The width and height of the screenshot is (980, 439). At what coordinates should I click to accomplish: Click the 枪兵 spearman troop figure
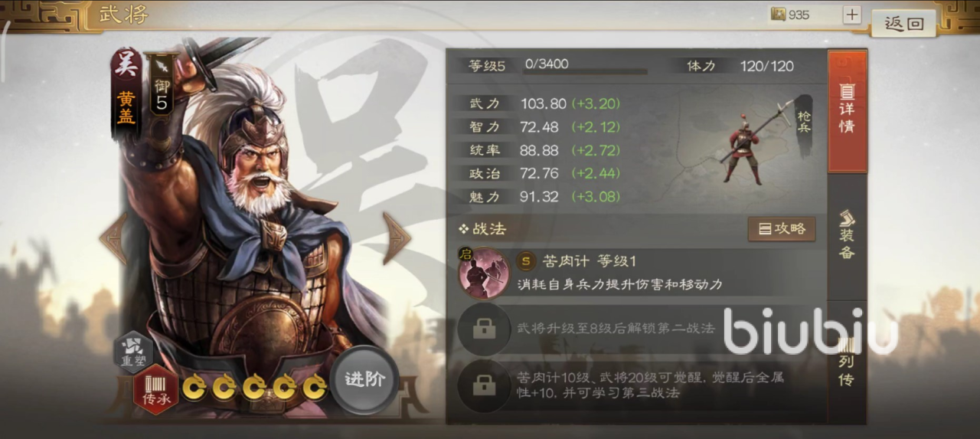(747, 143)
